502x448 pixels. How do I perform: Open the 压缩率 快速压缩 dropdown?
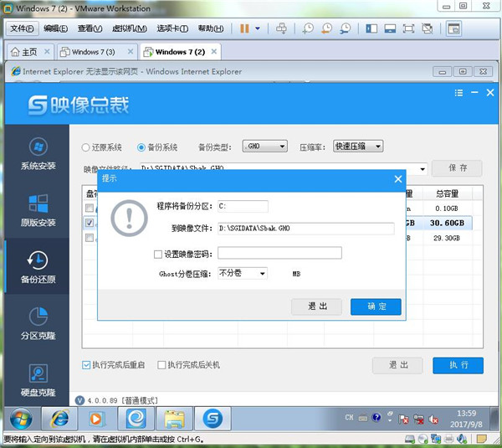[358, 147]
